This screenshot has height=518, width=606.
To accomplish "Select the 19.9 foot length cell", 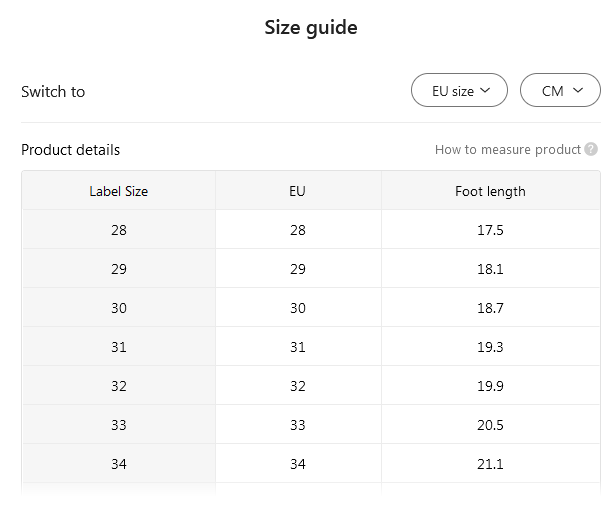I will [490, 386].
